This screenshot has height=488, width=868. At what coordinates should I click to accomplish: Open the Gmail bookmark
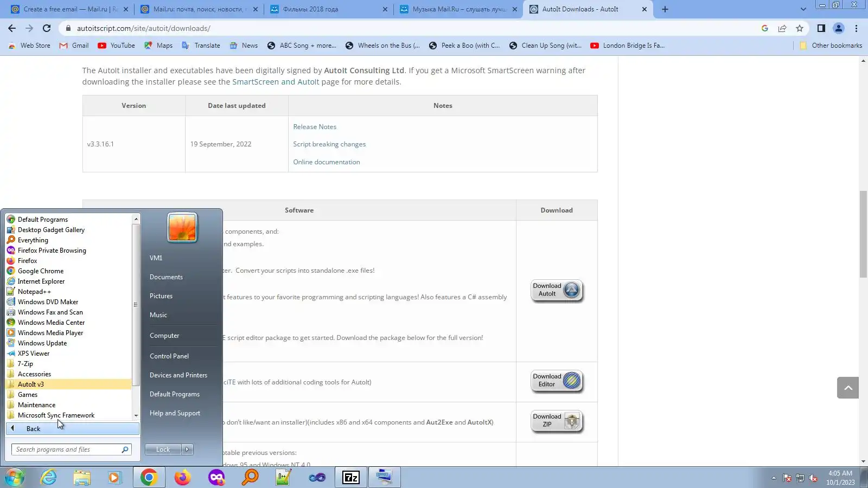[74, 46]
